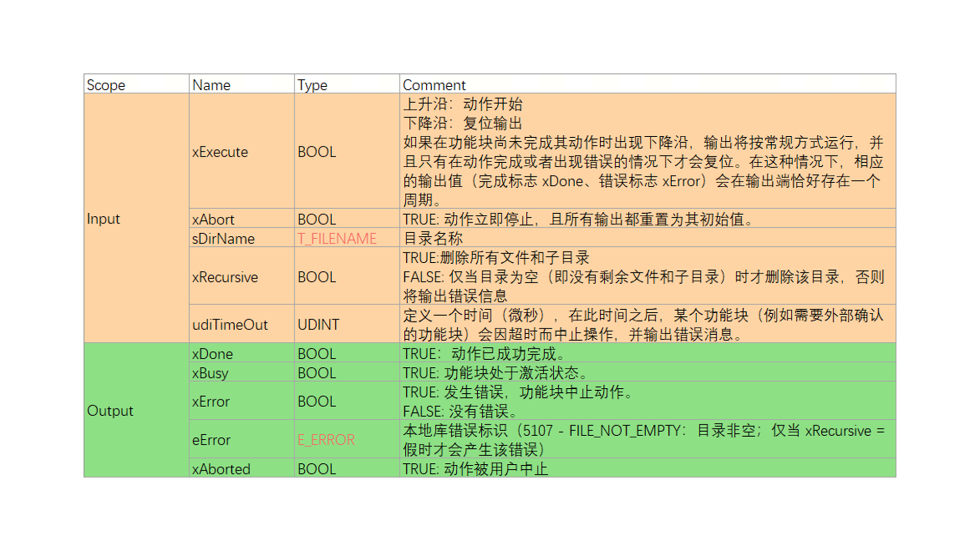The image size is (980, 551).
Task: Click the UDINT type cell
Action: point(318,324)
